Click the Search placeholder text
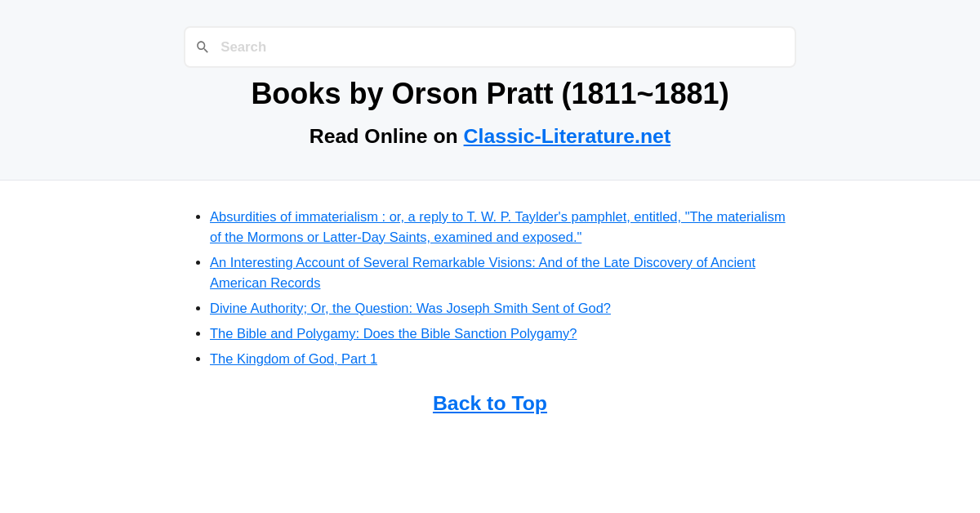980x513 pixels. [x=243, y=47]
